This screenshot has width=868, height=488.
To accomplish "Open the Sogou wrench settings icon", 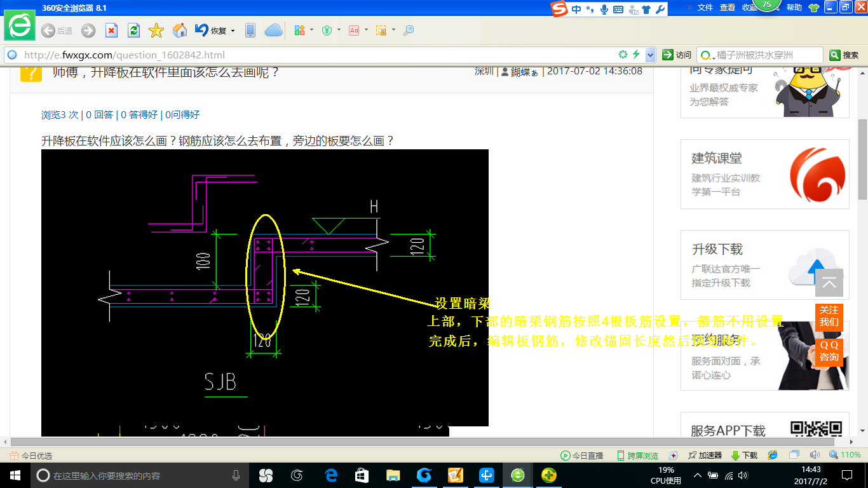I will [660, 9].
